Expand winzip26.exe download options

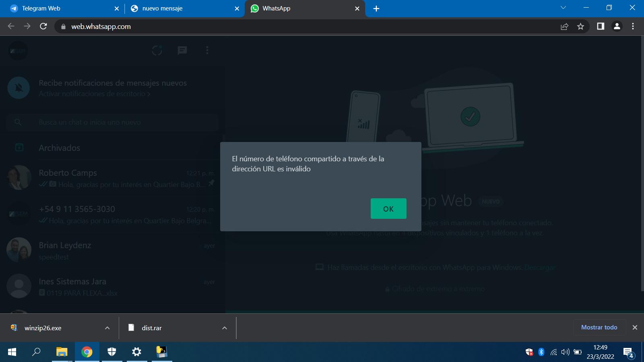107,328
